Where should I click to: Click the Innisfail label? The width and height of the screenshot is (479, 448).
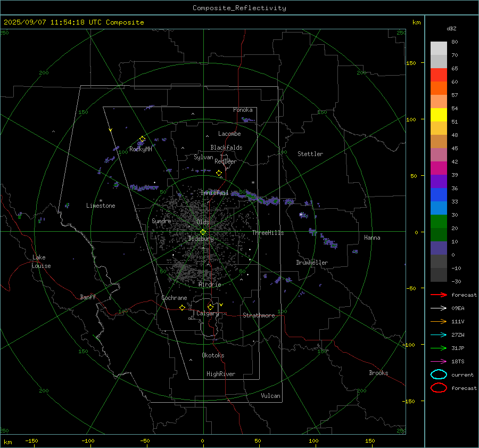pos(214,193)
